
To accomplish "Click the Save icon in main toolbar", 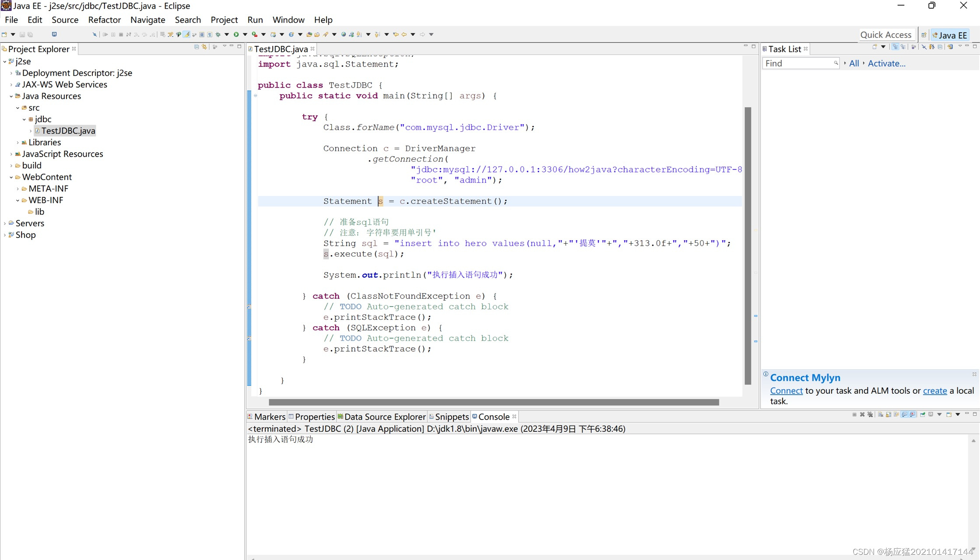I will (x=22, y=35).
